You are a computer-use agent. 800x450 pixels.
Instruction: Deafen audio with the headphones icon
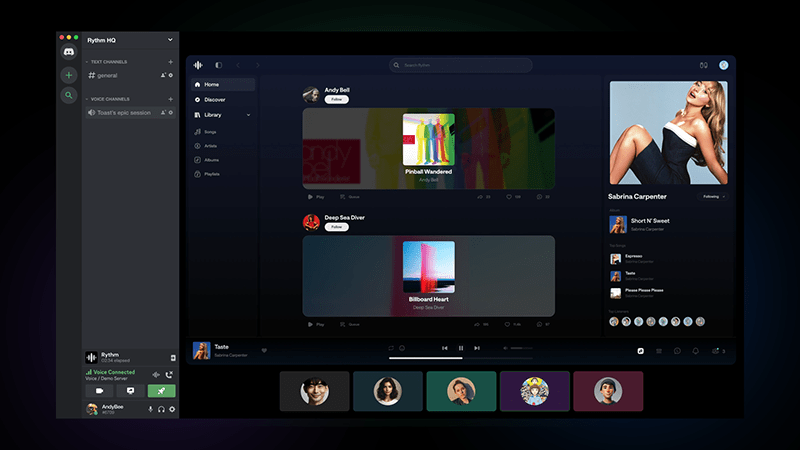tap(161, 409)
